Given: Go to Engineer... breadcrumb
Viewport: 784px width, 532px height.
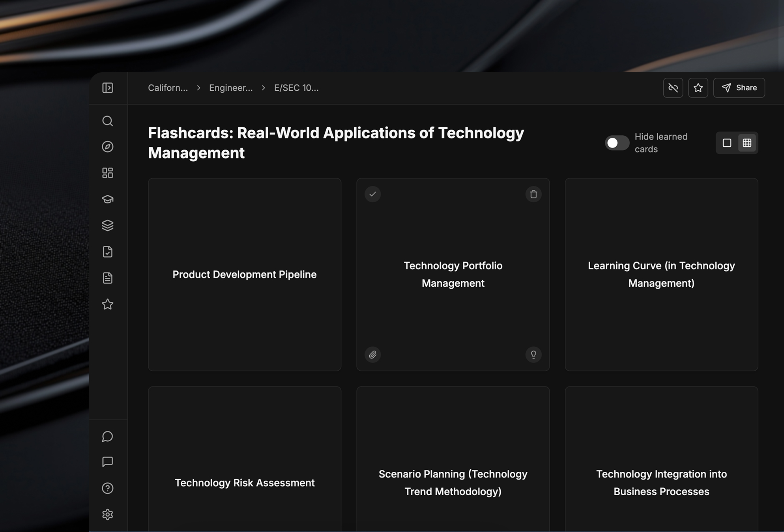Looking at the screenshot, I should 231,88.
